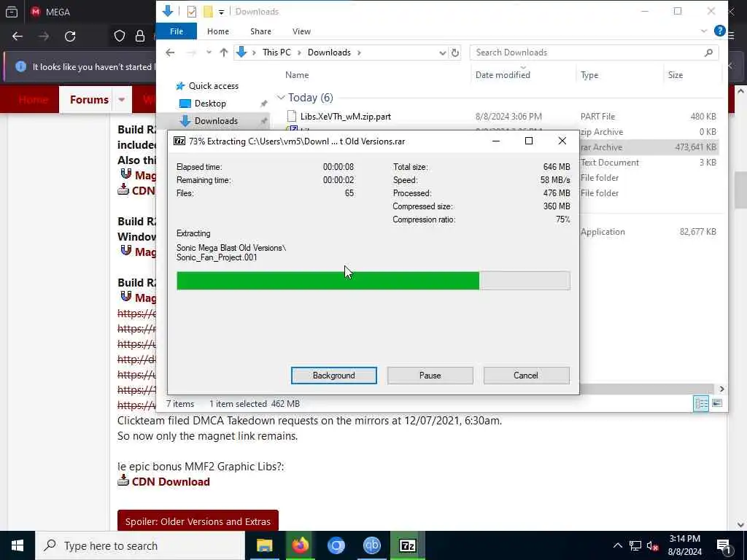
Task: Click download icon beside CDN Download
Action: coord(123,481)
